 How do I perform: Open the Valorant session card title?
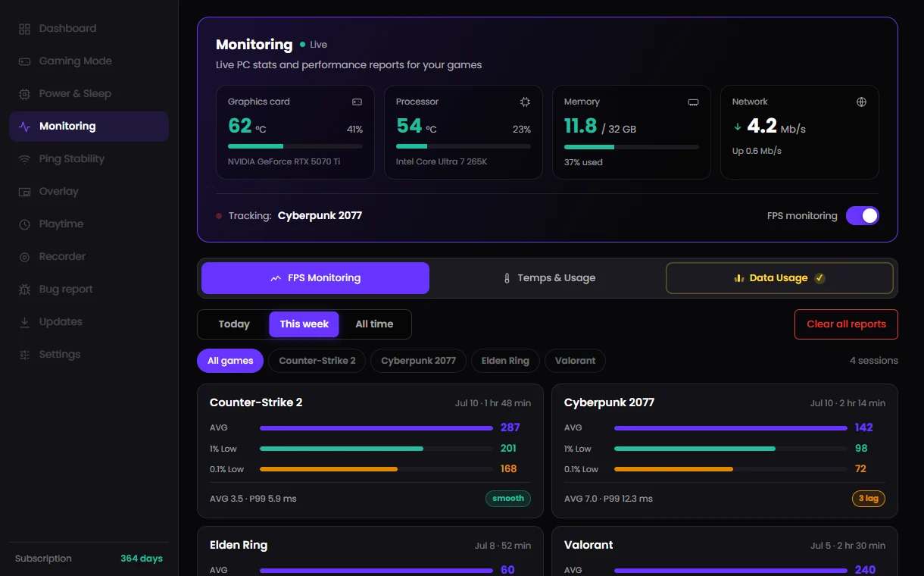(588, 545)
